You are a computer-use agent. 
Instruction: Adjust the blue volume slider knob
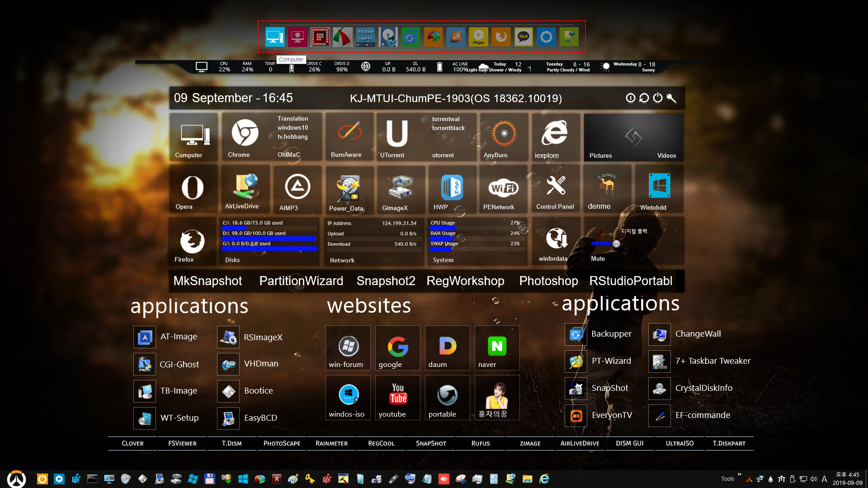tap(616, 244)
